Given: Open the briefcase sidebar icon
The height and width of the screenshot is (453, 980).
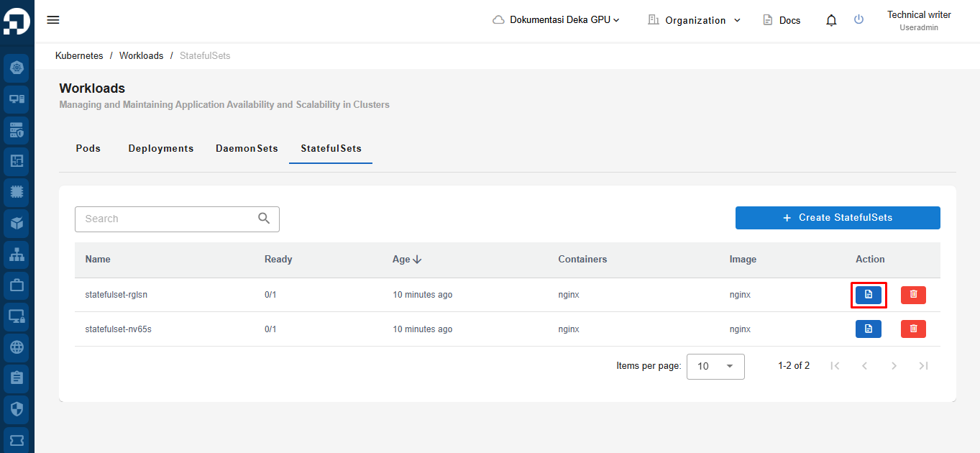Looking at the screenshot, I should point(17,285).
